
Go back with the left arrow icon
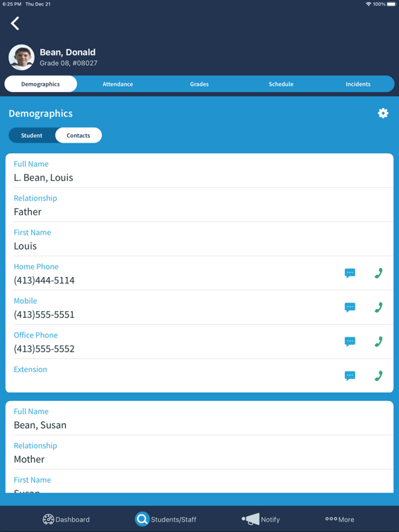(15, 24)
